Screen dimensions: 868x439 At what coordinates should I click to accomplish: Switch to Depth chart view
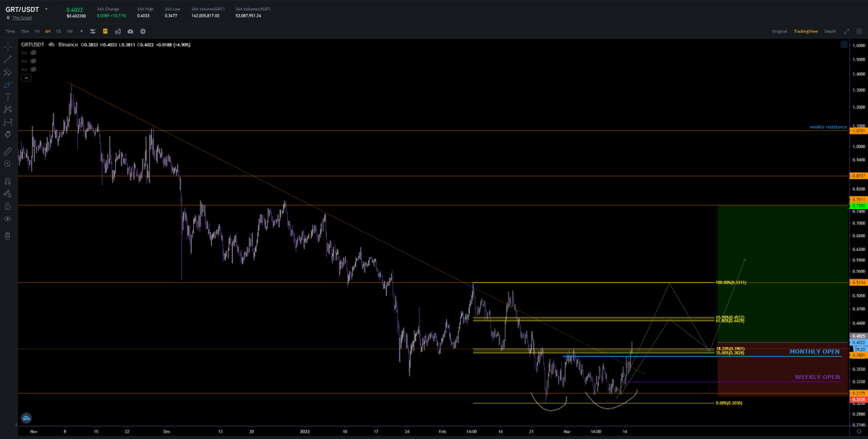click(830, 31)
